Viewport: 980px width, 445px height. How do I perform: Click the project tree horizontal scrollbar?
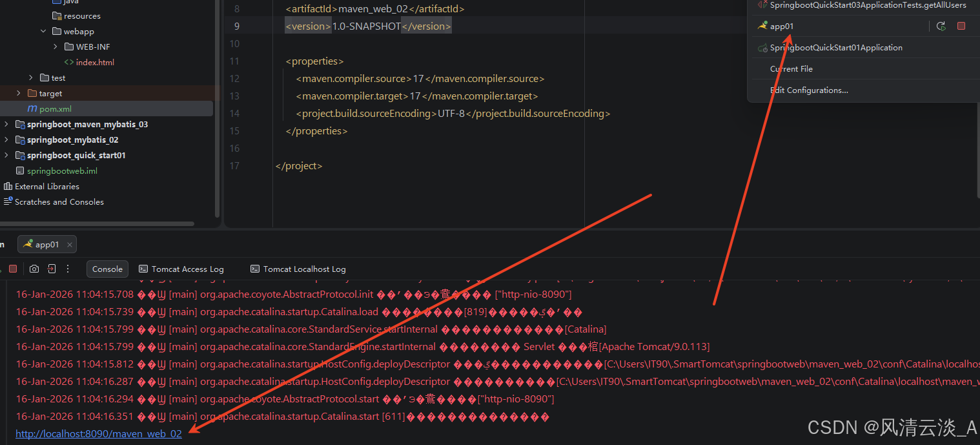click(97, 223)
